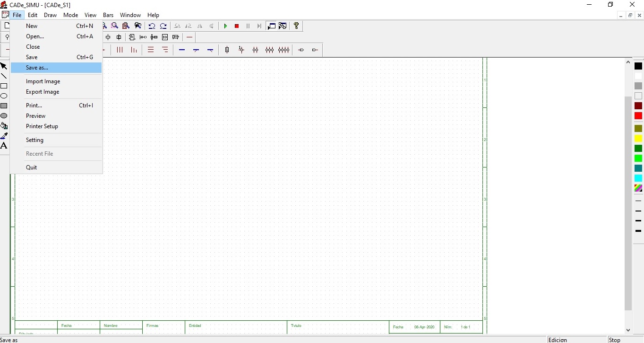The width and height of the screenshot is (644, 343).
Task: Pick the cyan color swatch
Action: [x=638, y=178]
